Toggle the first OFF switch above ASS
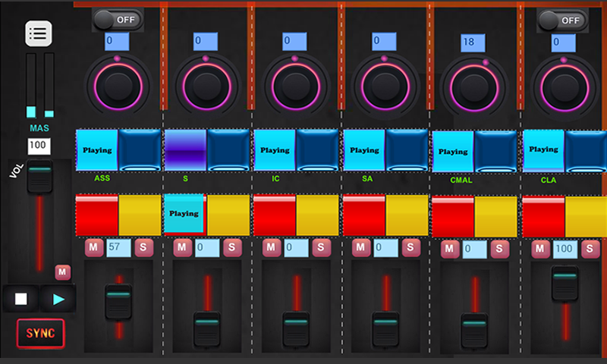 click(118, 20)
